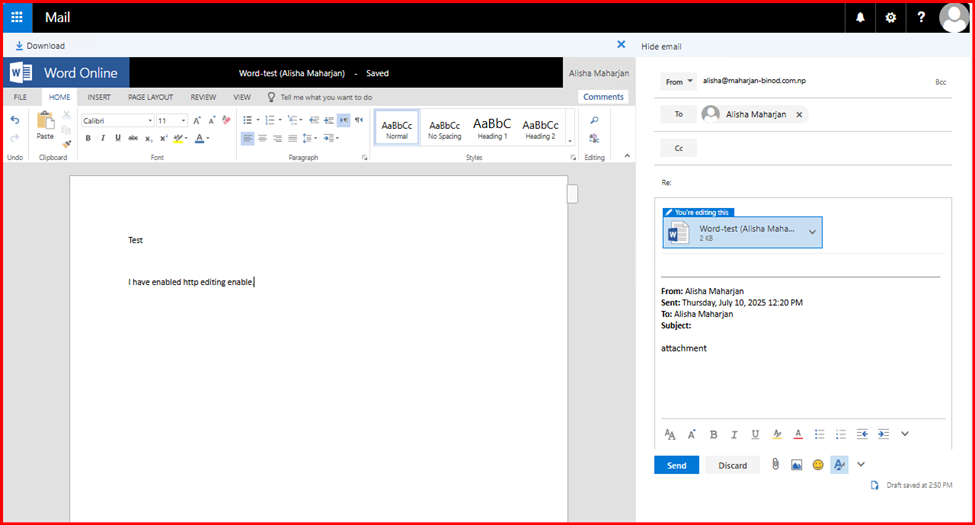Toggle formatting options button beside emoji
This screenshot has height=525, width=975.
tap(839, 465)
